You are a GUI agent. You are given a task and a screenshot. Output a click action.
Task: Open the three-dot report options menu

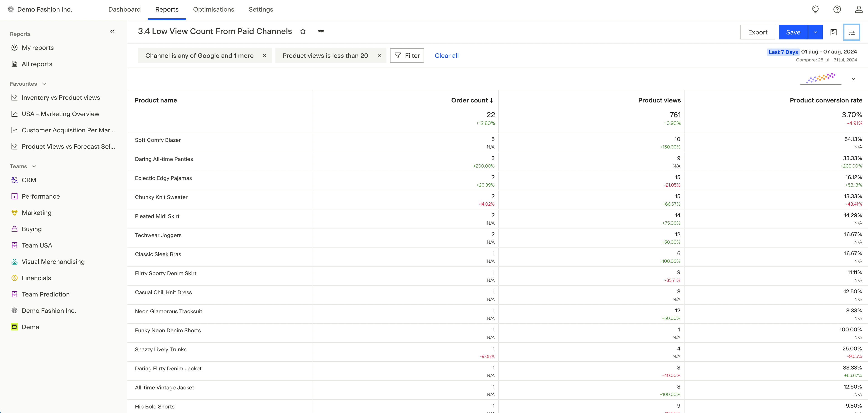(321, 31)
